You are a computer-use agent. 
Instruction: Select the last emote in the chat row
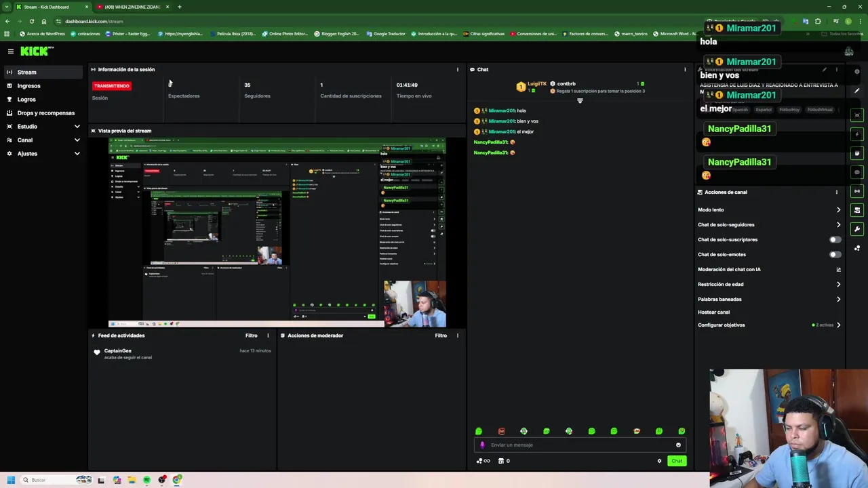click(x=682, y=431)
